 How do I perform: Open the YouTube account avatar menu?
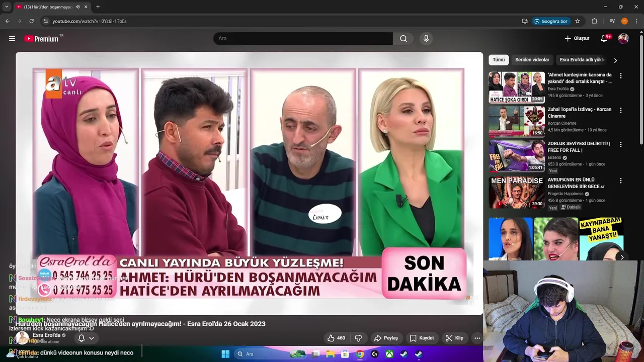point(623,39)
